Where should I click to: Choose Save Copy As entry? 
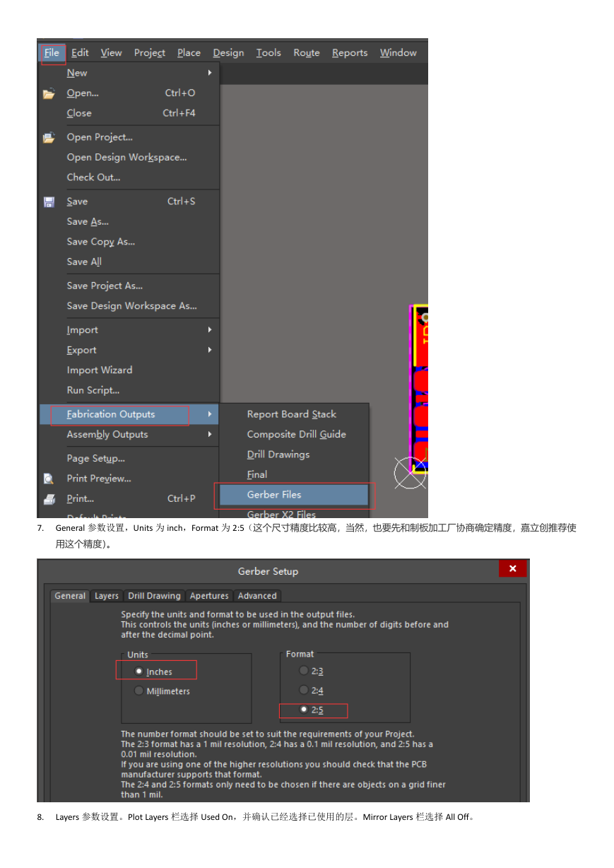[129, 242]
